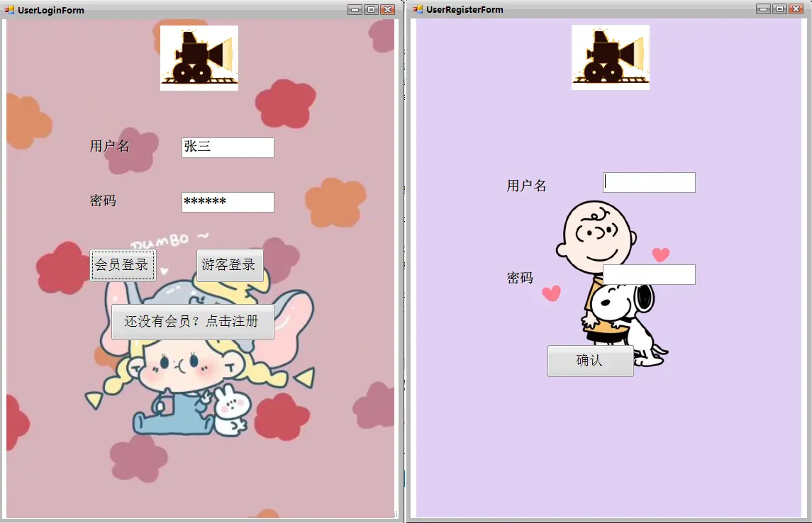Click the UserLoginForm window title text
This screenshot has height=523, width=812.
tap(51, 10)
